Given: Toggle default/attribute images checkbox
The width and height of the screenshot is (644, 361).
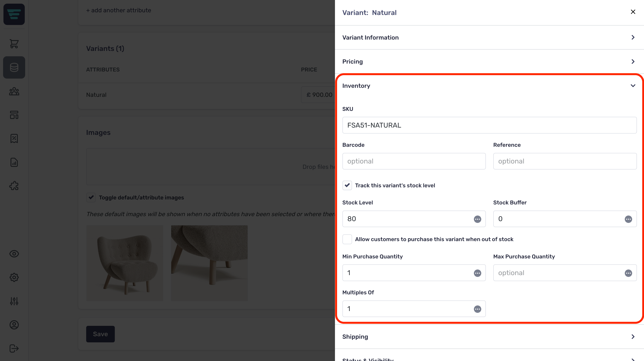Looking at the screenshot, I should pos(91,197).
